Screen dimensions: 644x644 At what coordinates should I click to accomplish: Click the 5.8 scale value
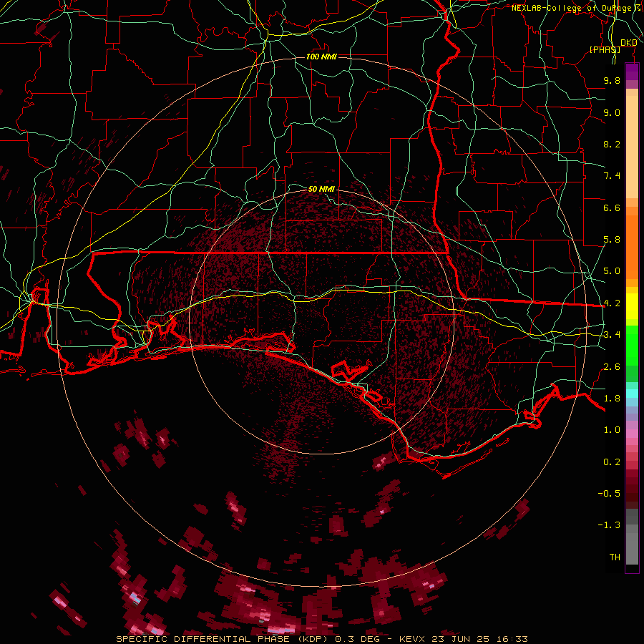(x=612, y=240)
